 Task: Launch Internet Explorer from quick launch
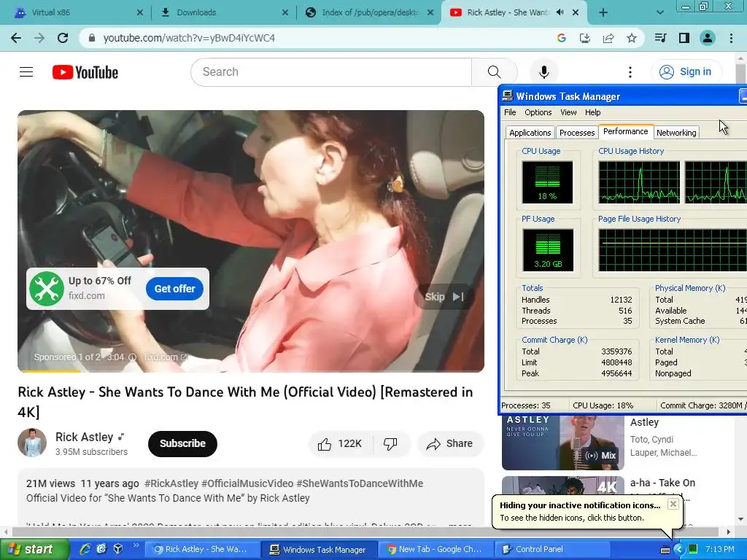tap(85, 549)
